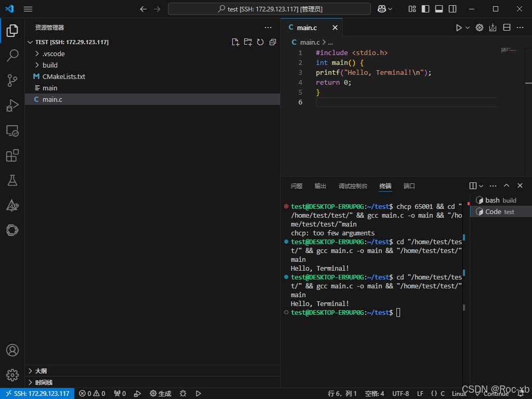This screenshot has height=399, width=532.
Task: Refresh the explorer file tree
Action: [260, 42]
